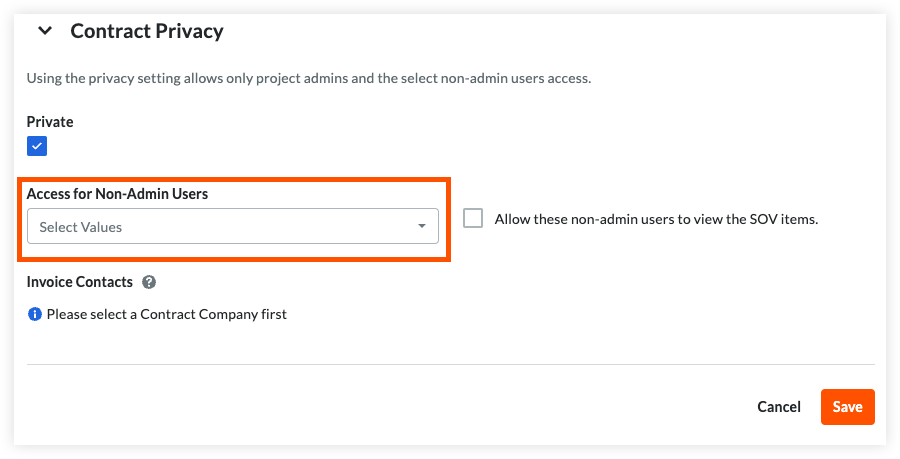The image size is (900, 459).
Task: Collapse the Contract Privacy section chevron
Action: (x=44, y=31)
